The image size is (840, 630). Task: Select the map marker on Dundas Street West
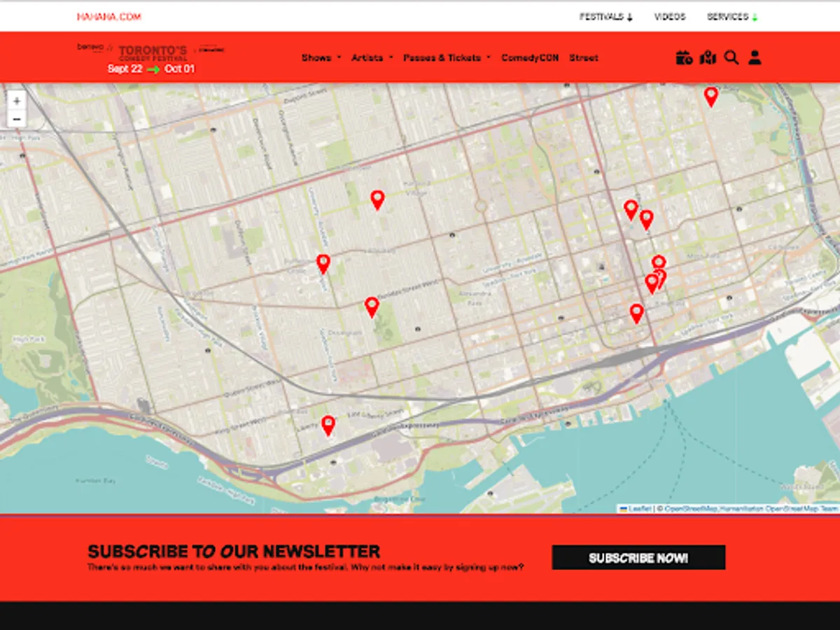tap(372, 307)
